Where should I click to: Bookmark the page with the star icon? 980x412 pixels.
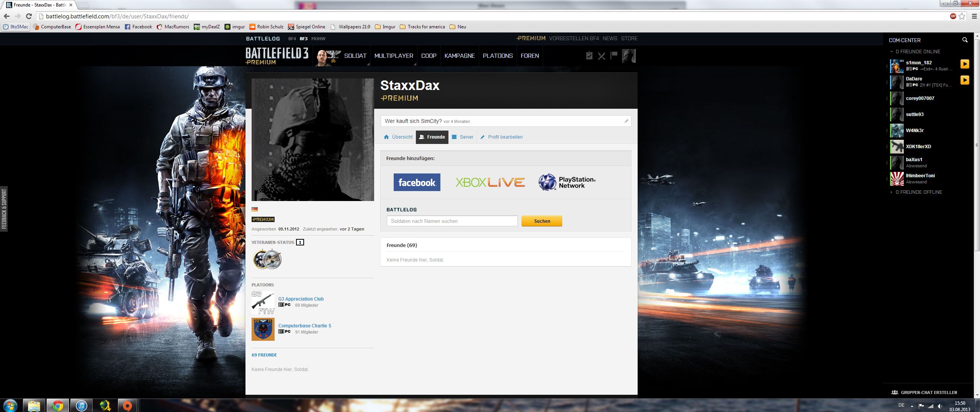point(962,16)
